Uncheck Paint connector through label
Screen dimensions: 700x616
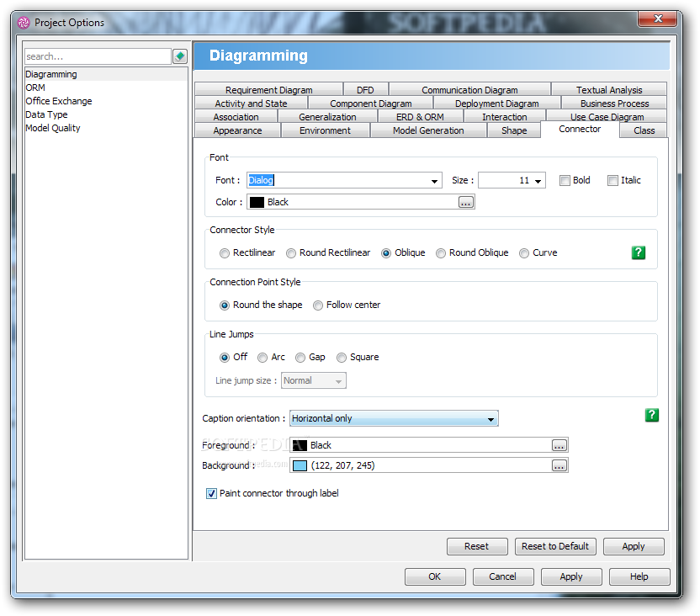211,493
